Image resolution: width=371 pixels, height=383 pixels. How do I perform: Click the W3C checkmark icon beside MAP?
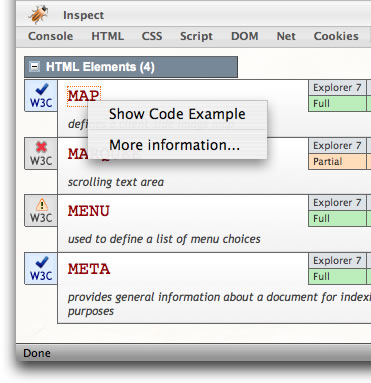pos(41,96)
